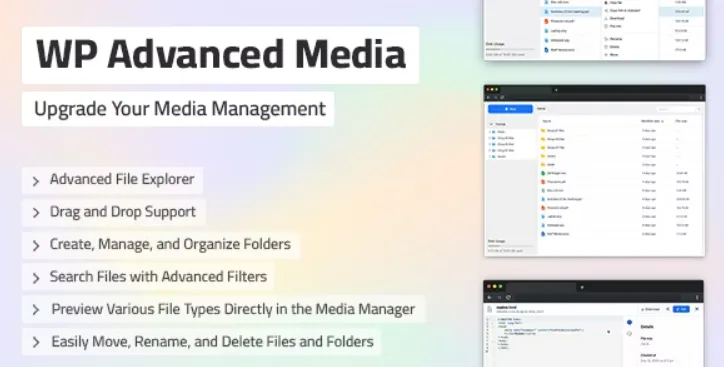Image resolution: width=724 pixels, height=367 pixels.
Task: Click the chevron beside Preview Various File Types
Action: (36, 310)
